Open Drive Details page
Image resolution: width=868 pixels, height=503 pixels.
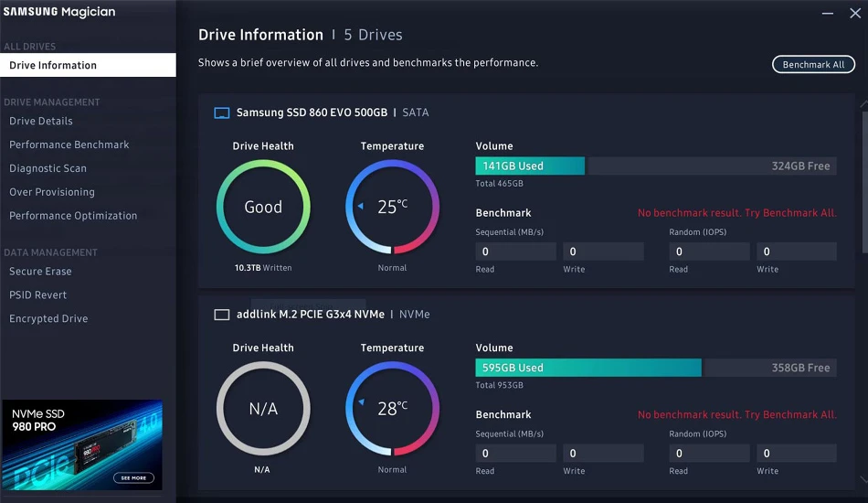(41, 121)
